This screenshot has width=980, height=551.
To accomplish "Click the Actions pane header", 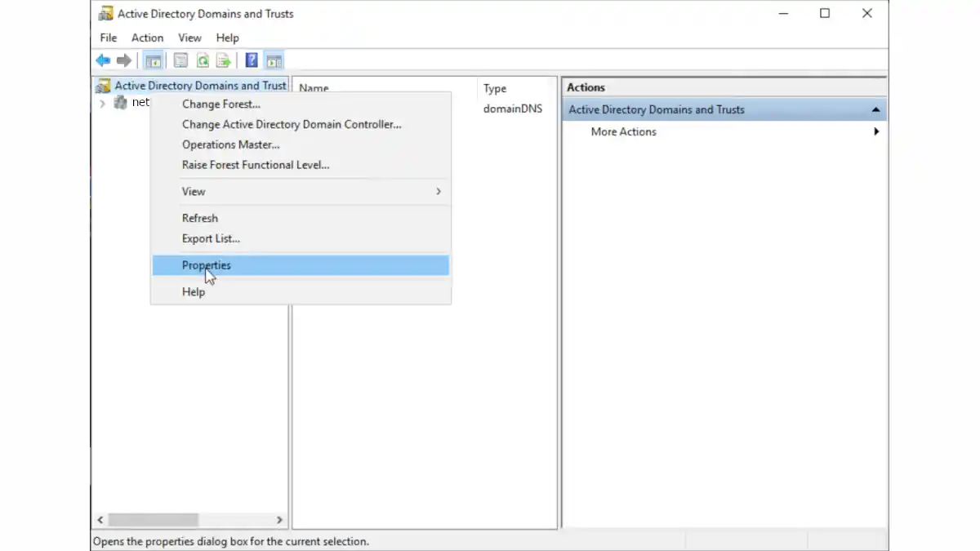I will point(724,87).
